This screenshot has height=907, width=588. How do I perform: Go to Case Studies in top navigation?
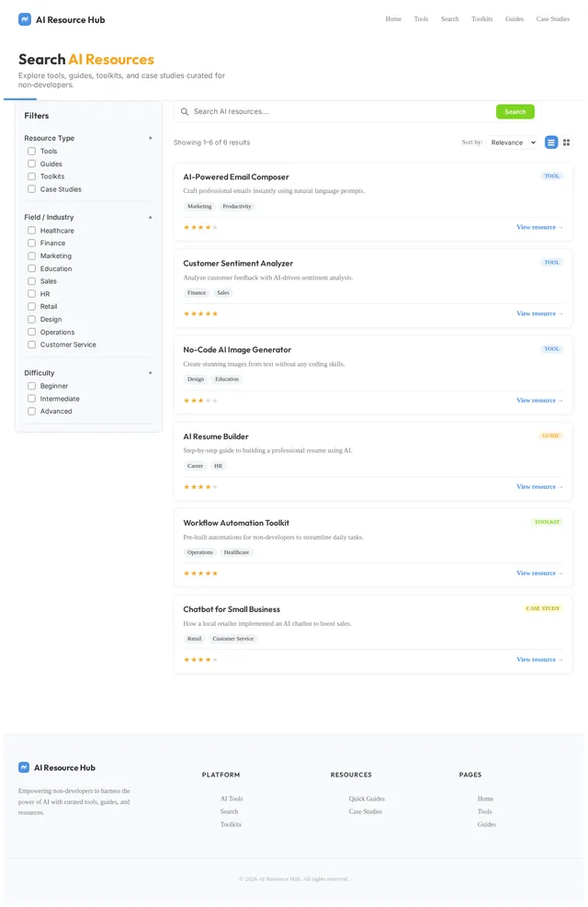pos(552,19)
